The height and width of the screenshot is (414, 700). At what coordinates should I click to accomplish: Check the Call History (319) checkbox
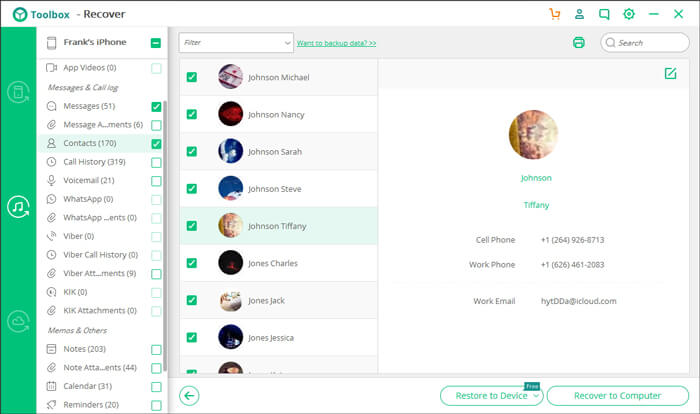pyautogui.click(x=156, y=163)
